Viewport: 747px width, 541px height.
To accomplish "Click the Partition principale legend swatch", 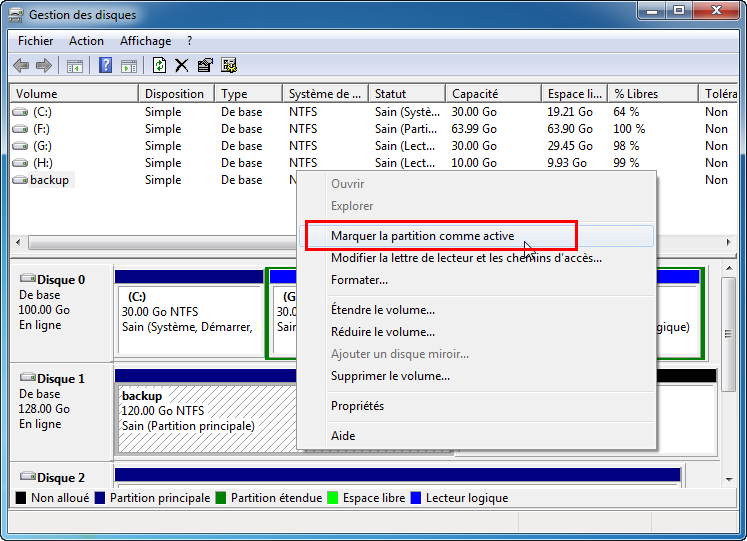I will pos(100,498).
